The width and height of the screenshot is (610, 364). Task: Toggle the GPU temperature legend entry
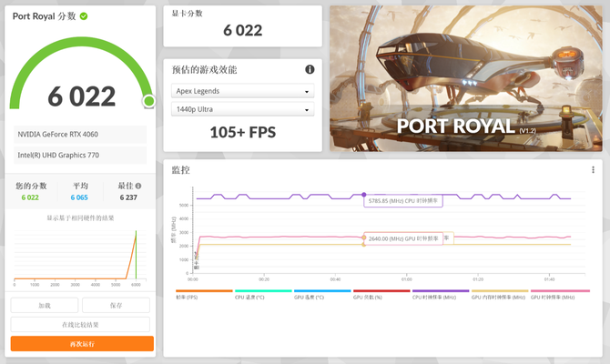[322, 295]
